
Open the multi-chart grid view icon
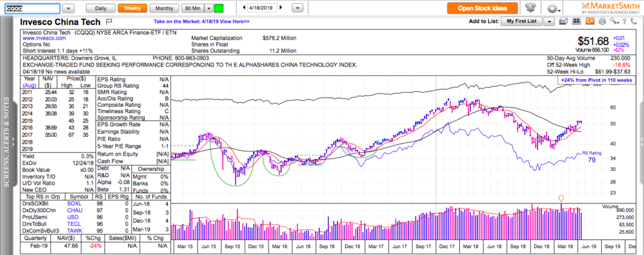[576, 21]
